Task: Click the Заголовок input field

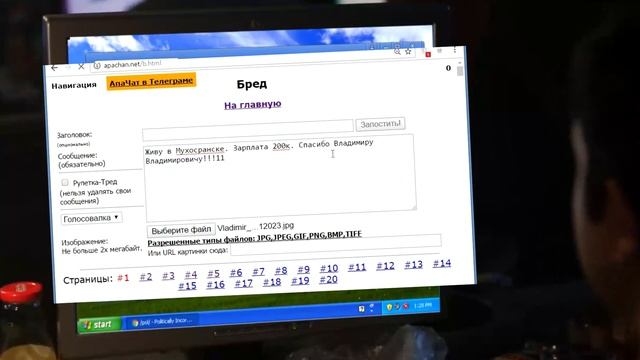Action: click(248, 129)
